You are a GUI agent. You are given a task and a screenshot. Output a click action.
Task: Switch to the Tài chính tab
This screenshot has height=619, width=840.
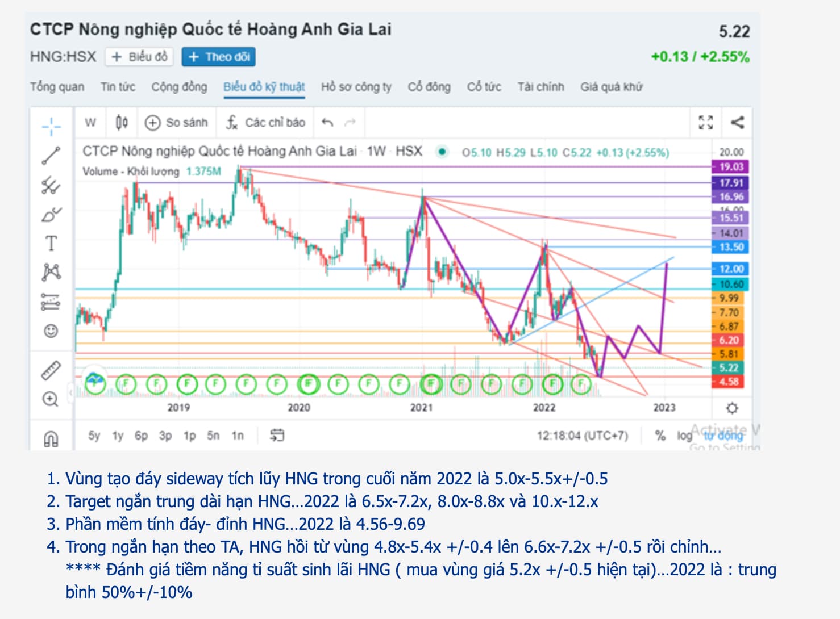(540, 87)
